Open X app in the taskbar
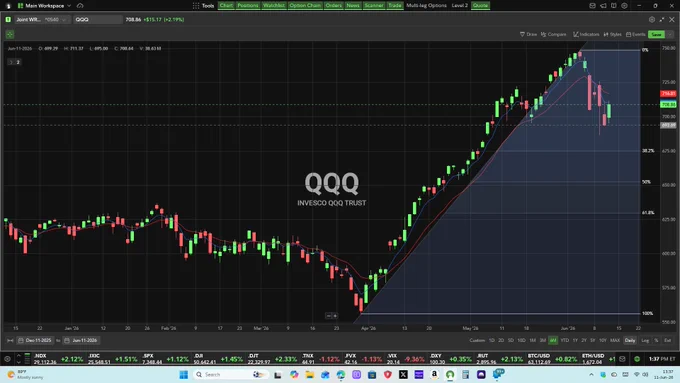Image resolution: width=680 pixels, height=383 pixels. 403,374
